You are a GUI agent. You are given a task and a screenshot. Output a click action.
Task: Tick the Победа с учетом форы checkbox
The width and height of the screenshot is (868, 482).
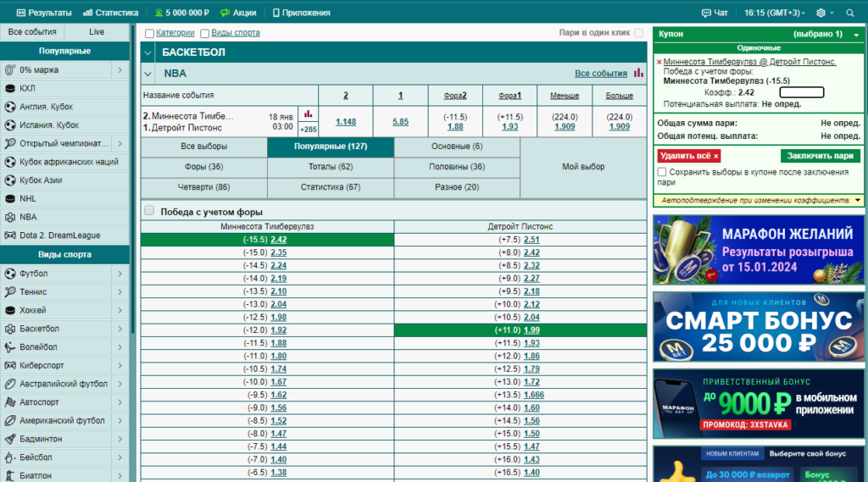point(149,210)
